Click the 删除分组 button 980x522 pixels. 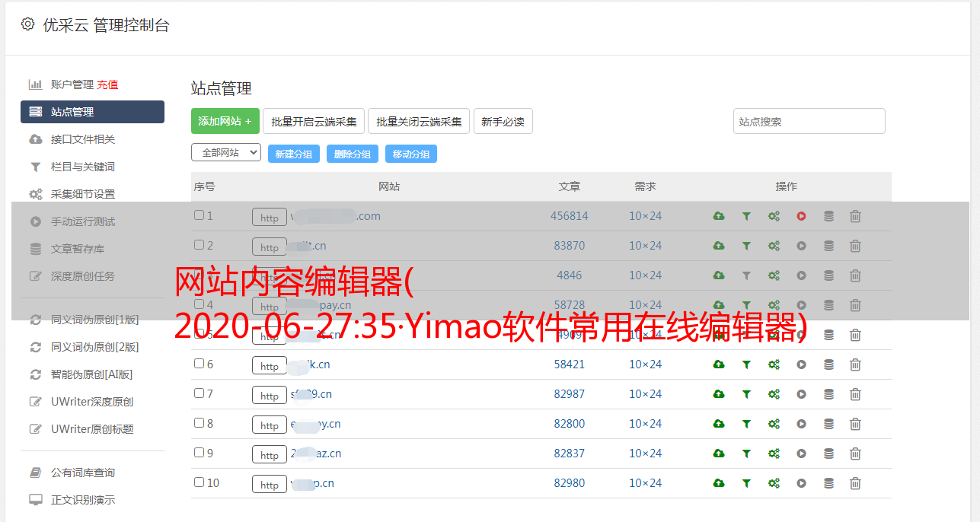[x=353, y=154]
